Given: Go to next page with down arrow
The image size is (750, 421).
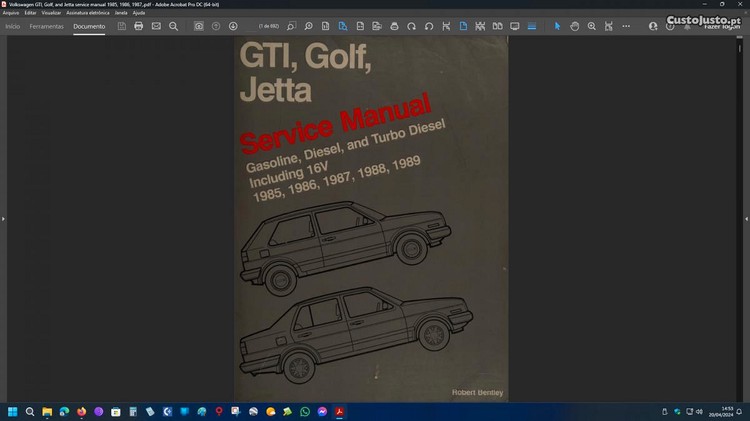Looking at the screenshot, I should coord(233,26).
